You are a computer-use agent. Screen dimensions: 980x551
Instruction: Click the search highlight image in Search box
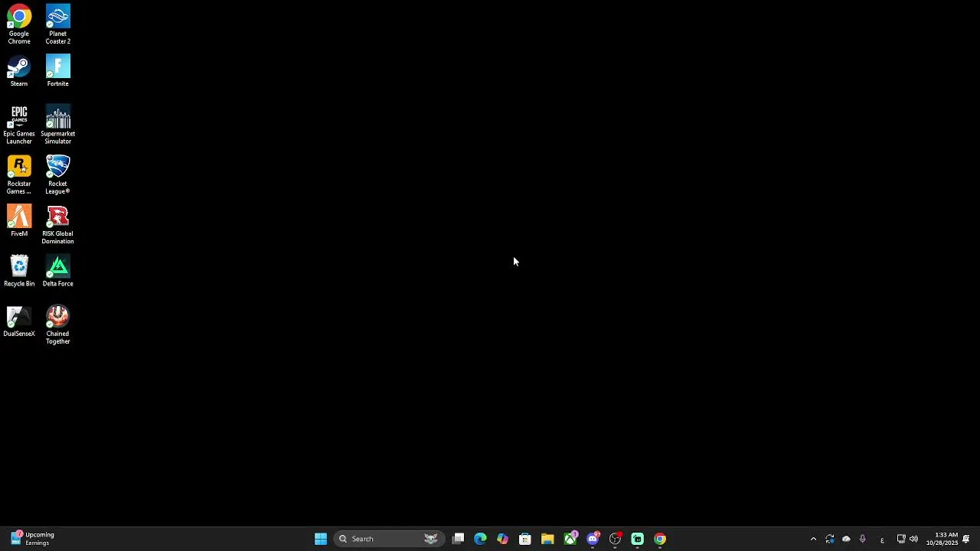(431, 539)
